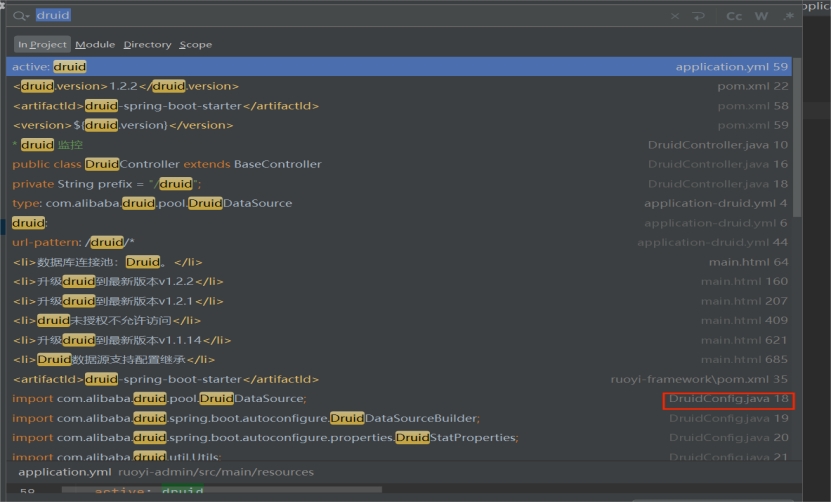This screenshot has height=502, width=831.
Task: Clear the search text with the X icon
Action: coord(674,16)
